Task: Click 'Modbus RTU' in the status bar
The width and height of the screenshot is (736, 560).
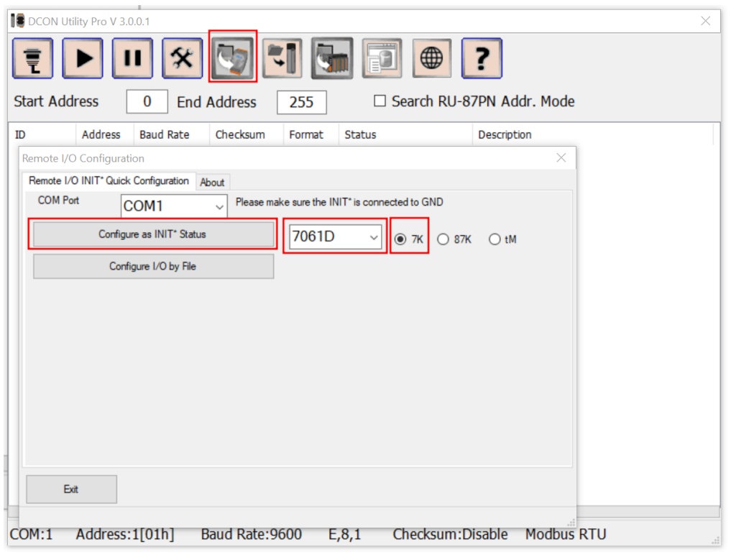Action: (x=566, y=535)
